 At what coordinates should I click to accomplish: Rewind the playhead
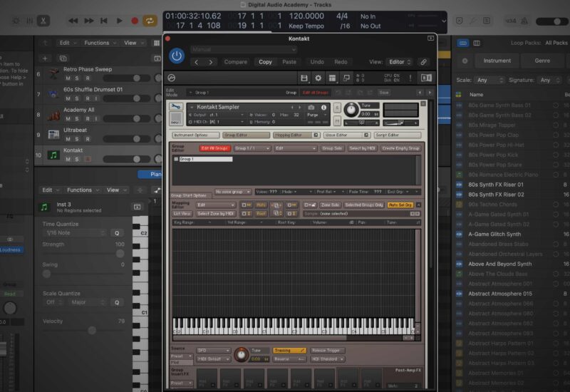point(73,21)
